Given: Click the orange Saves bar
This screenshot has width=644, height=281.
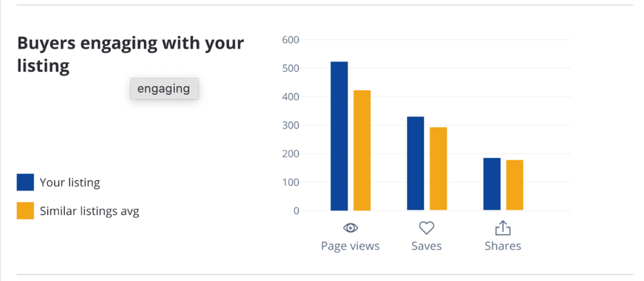Looking at the screenshot, I should coord(438,169).
